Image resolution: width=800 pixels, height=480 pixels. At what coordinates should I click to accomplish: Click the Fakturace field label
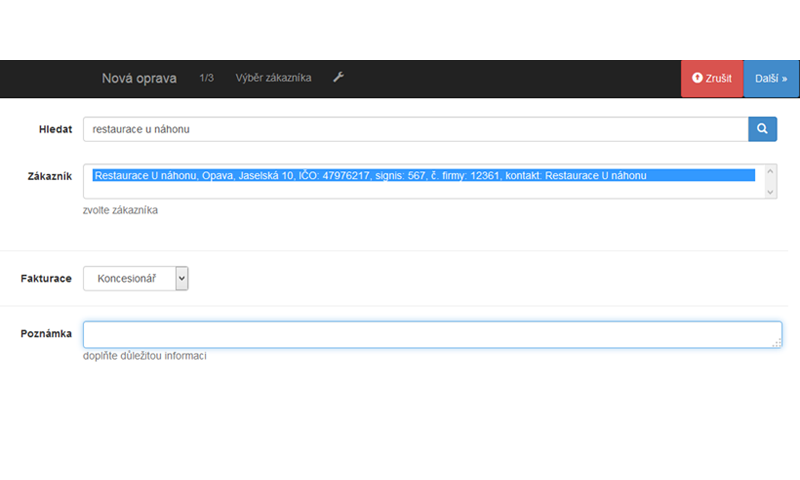click(x=46, y=279)
